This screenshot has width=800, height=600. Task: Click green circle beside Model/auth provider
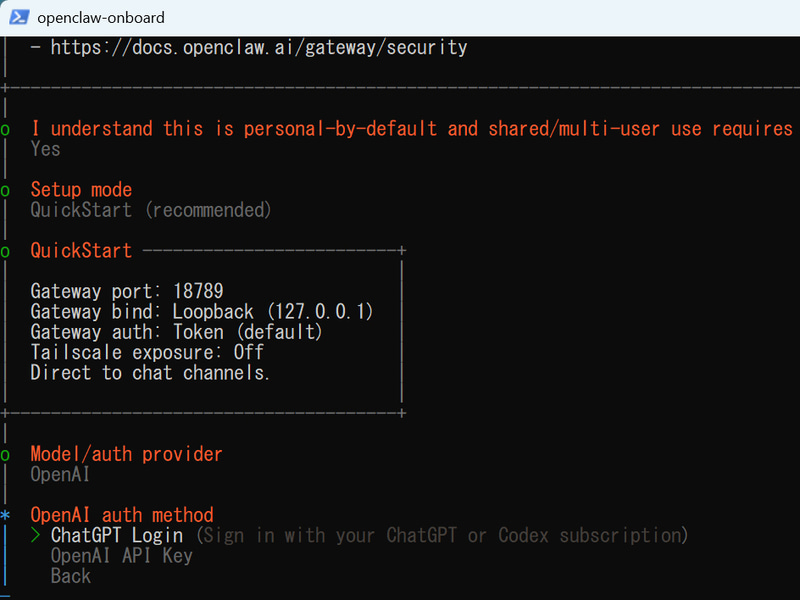point(5,455)
